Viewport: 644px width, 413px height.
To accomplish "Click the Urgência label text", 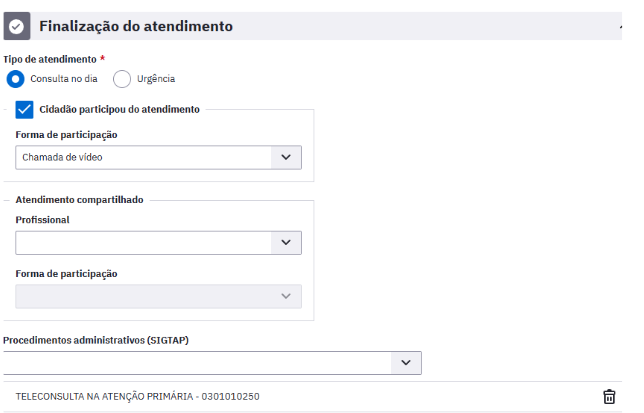I will click(x=156, y=79).
